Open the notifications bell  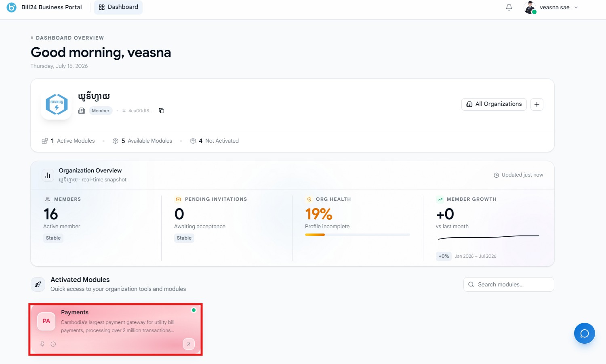click(509, 7)
